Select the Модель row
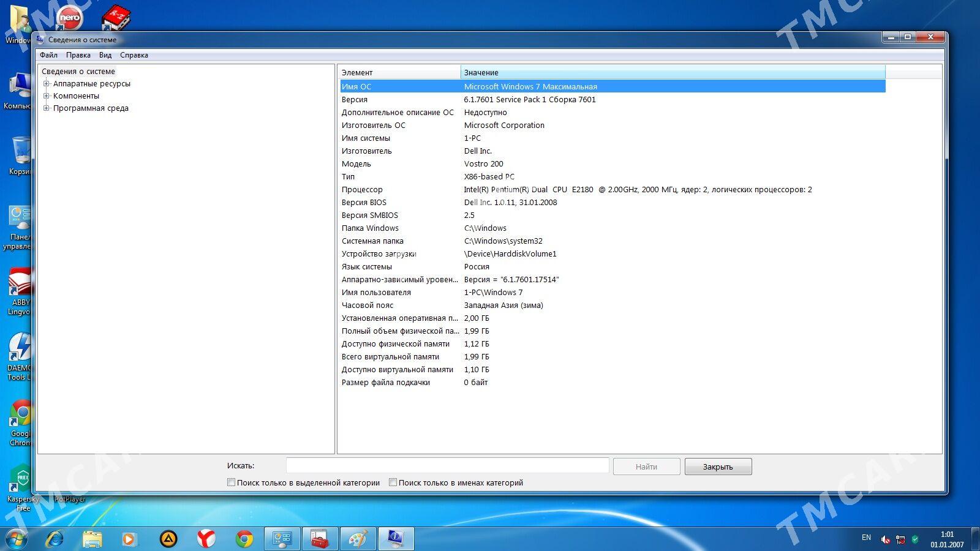 [x=612, y=163]
